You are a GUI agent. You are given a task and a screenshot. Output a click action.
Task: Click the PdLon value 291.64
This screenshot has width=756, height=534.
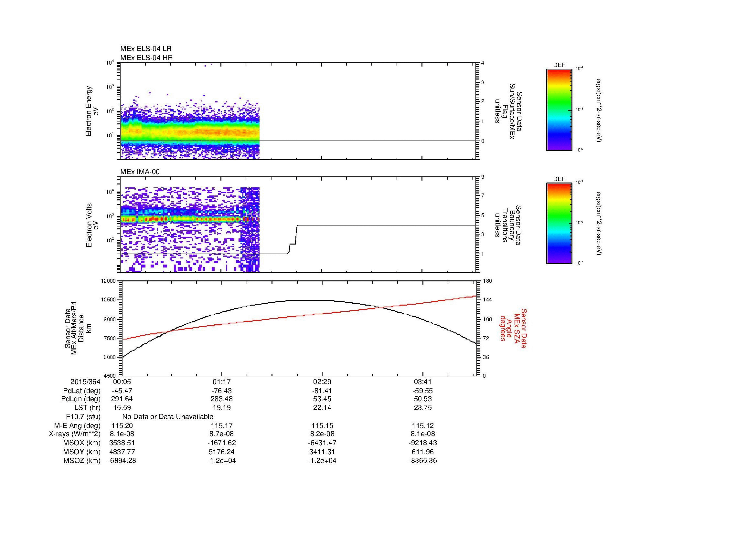pos(122,399)
